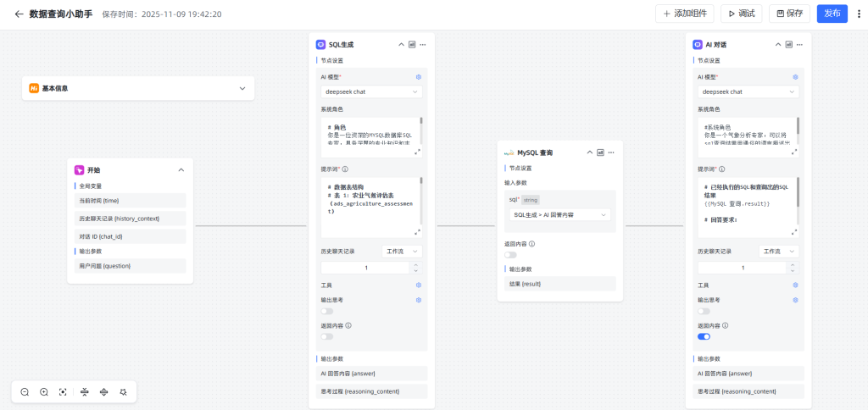Go back using the arrow beside 数据查询小助手
The width and height of the screenshot is (868, 410).
tap(19, 14)
